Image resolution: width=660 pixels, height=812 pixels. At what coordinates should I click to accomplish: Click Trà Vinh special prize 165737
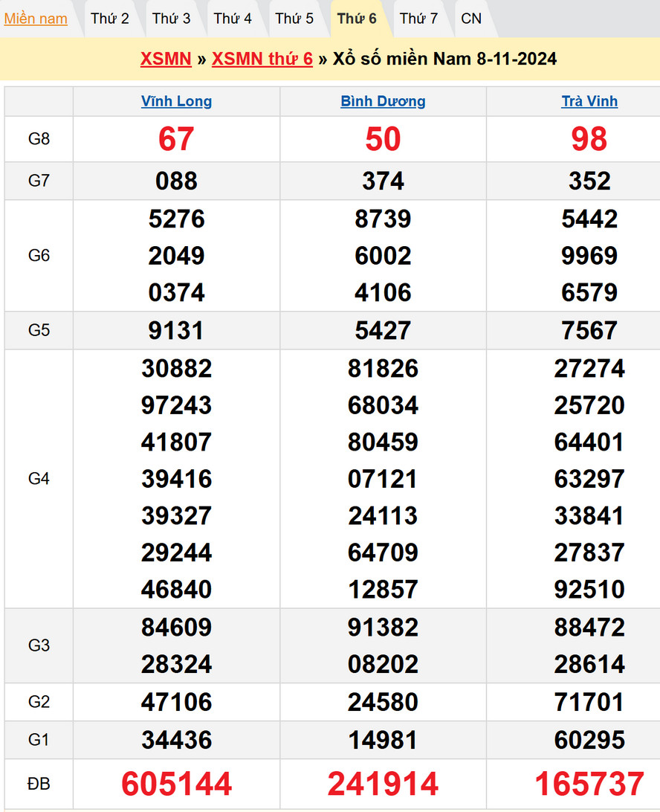(589, 784)
